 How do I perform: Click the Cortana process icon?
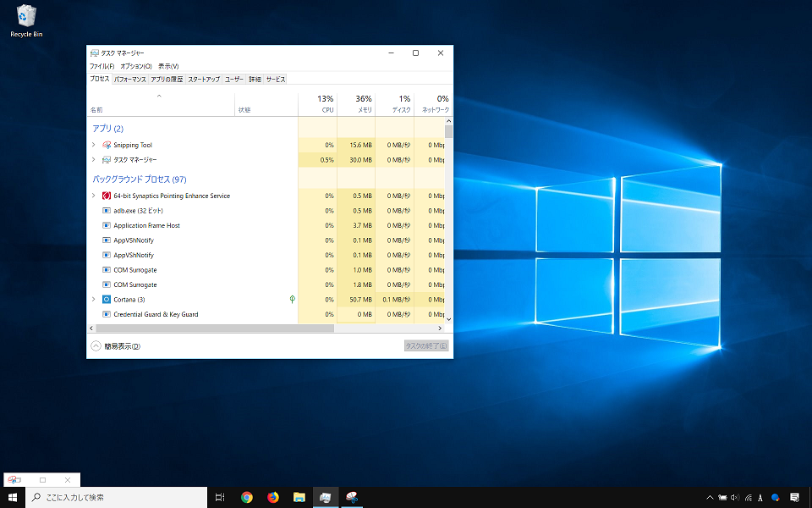[x=107, y=299]
